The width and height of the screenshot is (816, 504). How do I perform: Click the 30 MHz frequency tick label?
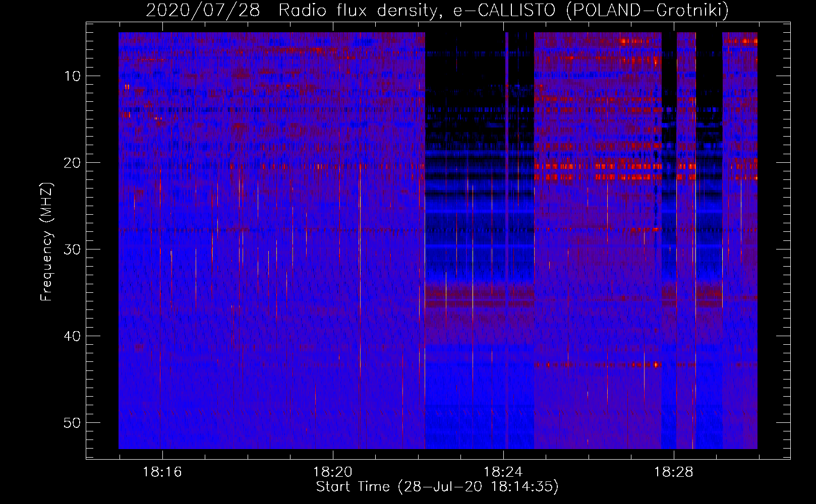[x=72, y=249]
